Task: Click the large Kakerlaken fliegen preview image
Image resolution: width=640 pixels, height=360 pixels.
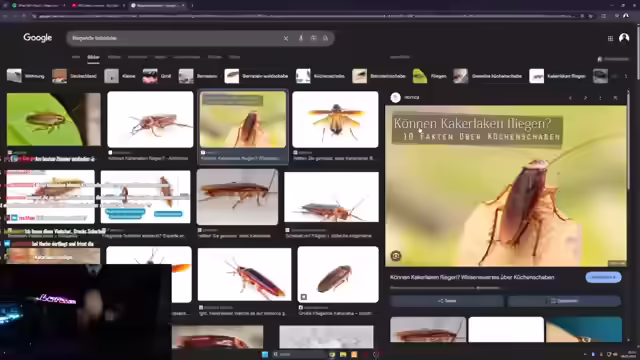Action: click(506, 186)
